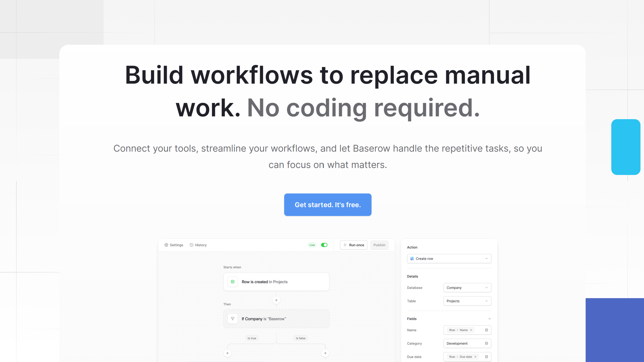Screen dimensions: 644x362
Task: Click the filter icon on the condition node
Action: pyautogui.click(x=232, y=319)
